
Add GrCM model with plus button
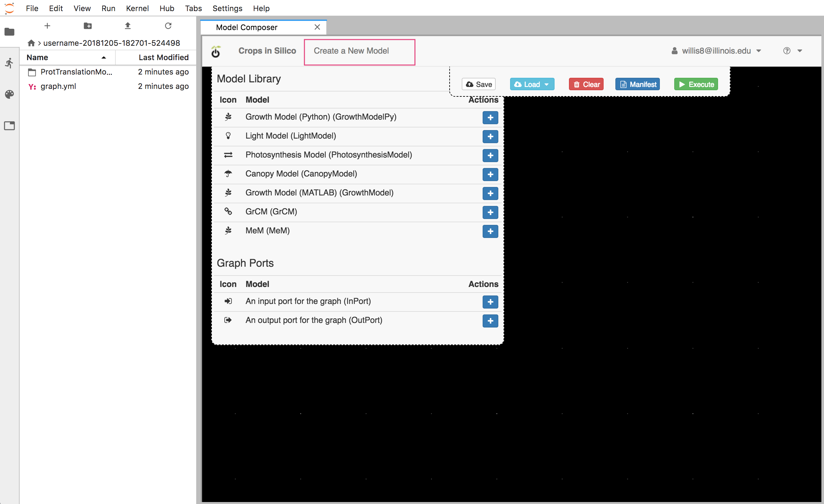[490, 212]
